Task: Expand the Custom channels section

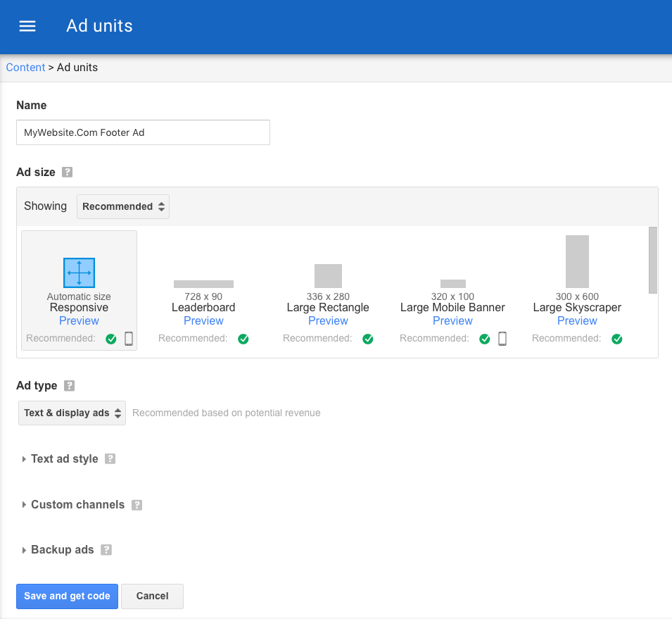Action: tap(77, 504)
